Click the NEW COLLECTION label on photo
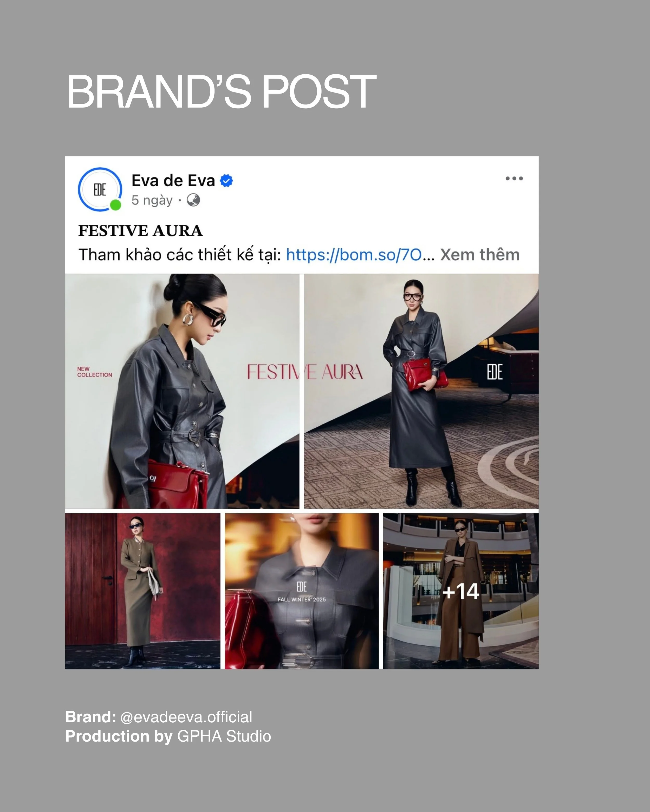The image size is (650, 812). click(x=95, y=372)
